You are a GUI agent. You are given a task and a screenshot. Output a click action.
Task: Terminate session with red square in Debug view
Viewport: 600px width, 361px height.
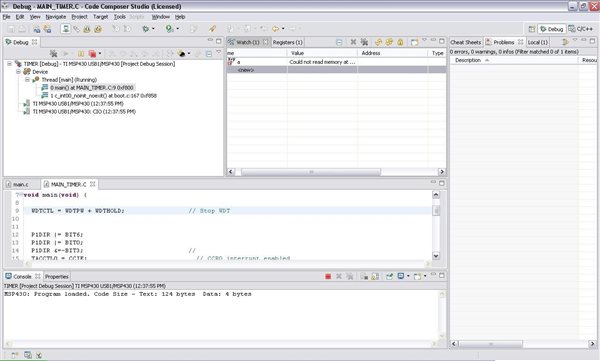click(92, 54)
